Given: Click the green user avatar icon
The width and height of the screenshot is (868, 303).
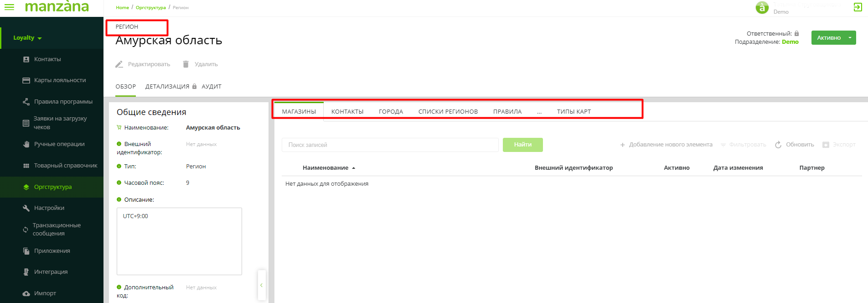Looking at the screenshot, I should [x=762, y=8].
